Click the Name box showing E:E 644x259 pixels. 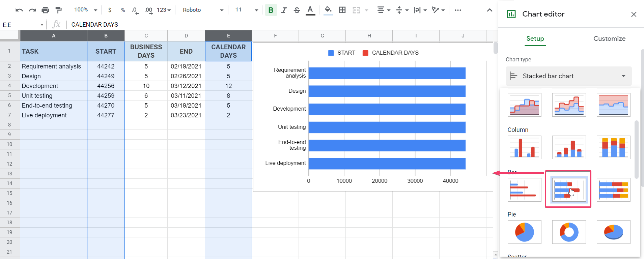tap(23, 25)
